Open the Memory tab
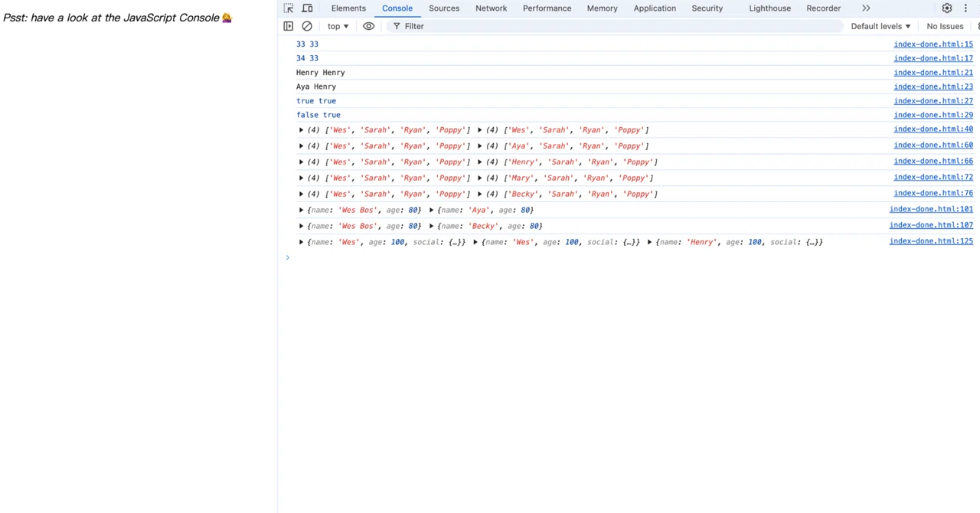Viewport: 980px width, 513px height. pyautogui.click(x=602, y=8)
